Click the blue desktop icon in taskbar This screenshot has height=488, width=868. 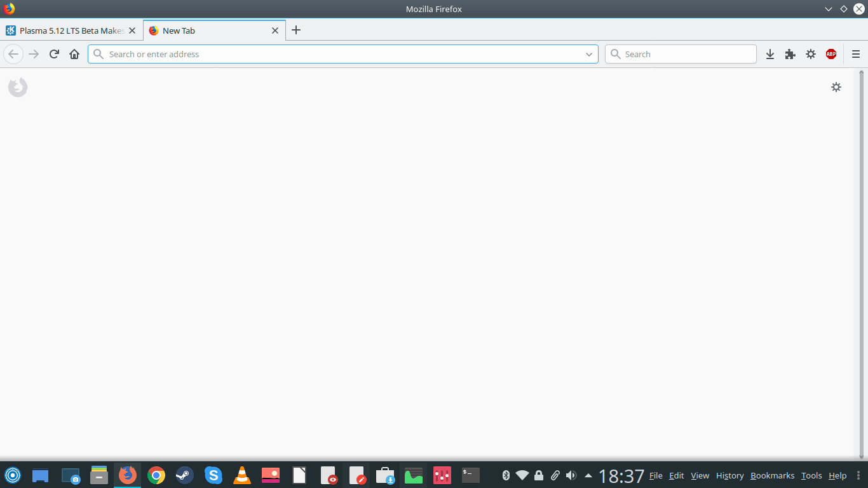(x=40, y=475)
